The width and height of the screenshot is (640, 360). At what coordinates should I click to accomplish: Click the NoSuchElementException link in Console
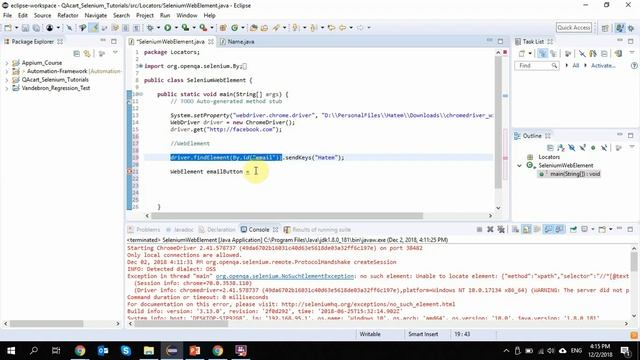[x=284, y=276]
